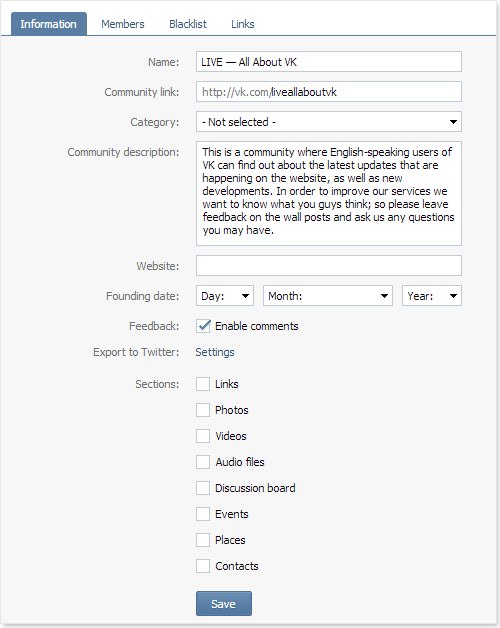
Task: Switch to the Members tab
Action: tap(123, 24)
